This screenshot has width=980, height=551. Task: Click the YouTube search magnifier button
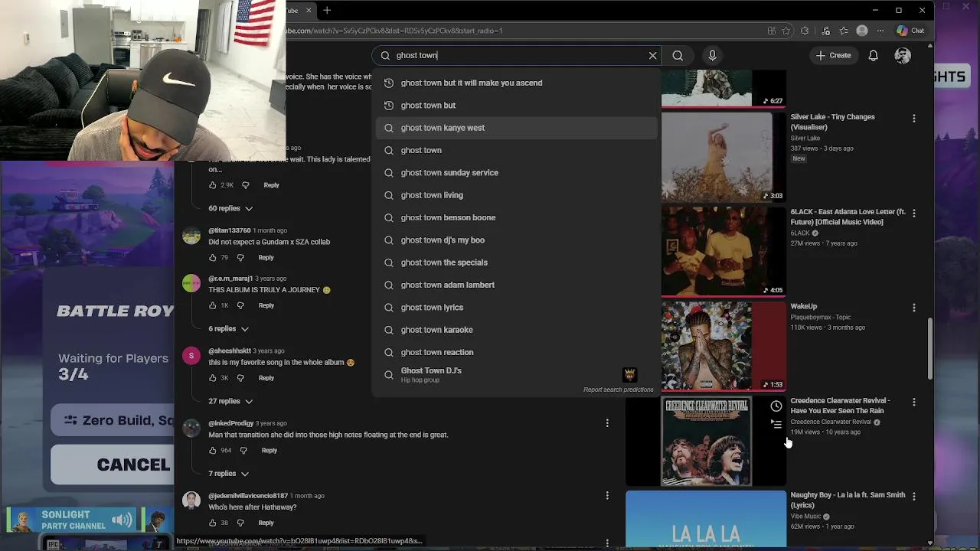tap(678, 55)
